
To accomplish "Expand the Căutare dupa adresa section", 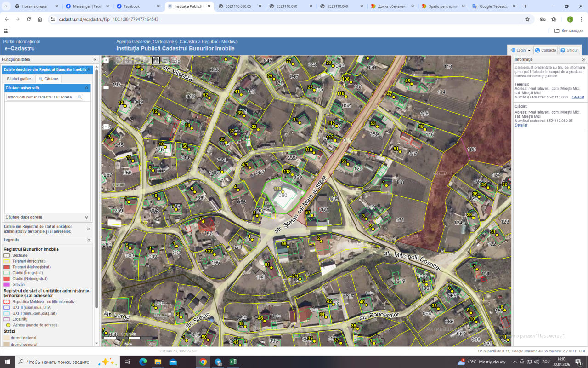I will pyautogui.click(x=86, y=217).
